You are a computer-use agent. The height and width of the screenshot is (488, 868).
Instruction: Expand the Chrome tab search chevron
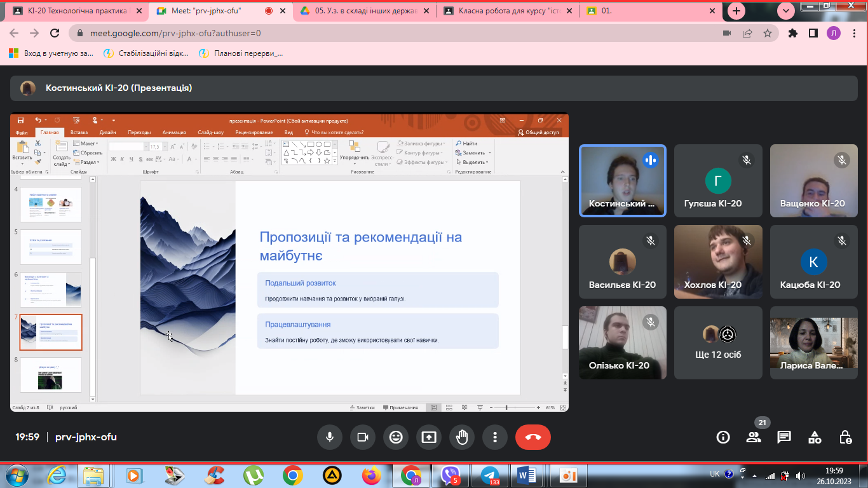coord(787,11)
